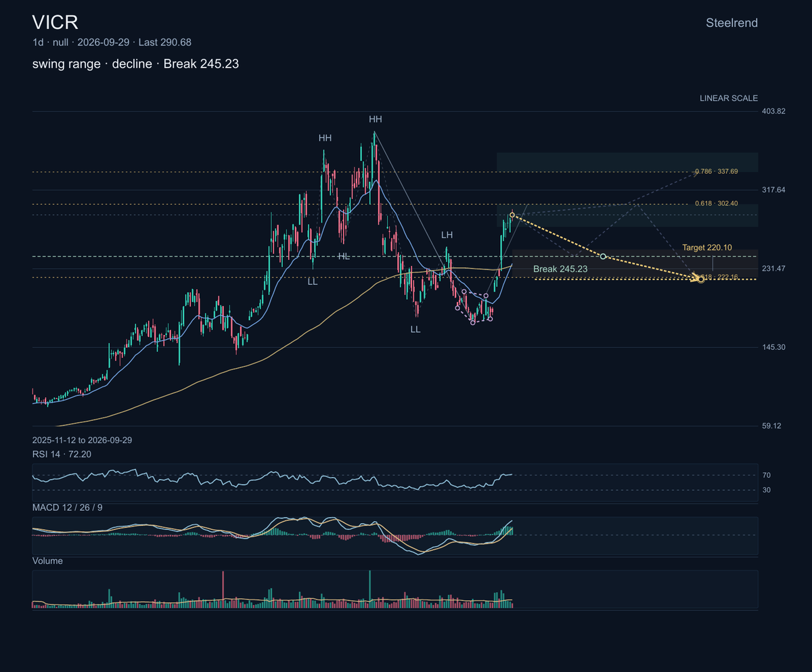Click the 145.30 price axis label
The width and height of the screenshot is (812, 672).
773,347
